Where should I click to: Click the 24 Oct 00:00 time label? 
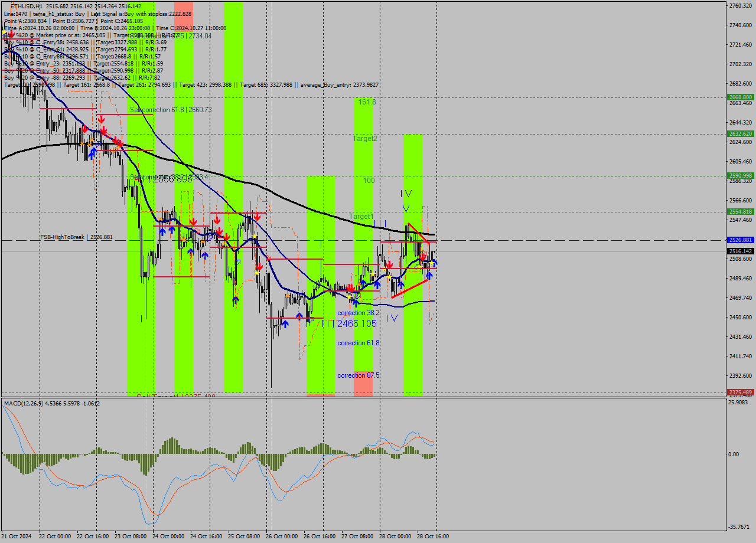coord(168,537)
